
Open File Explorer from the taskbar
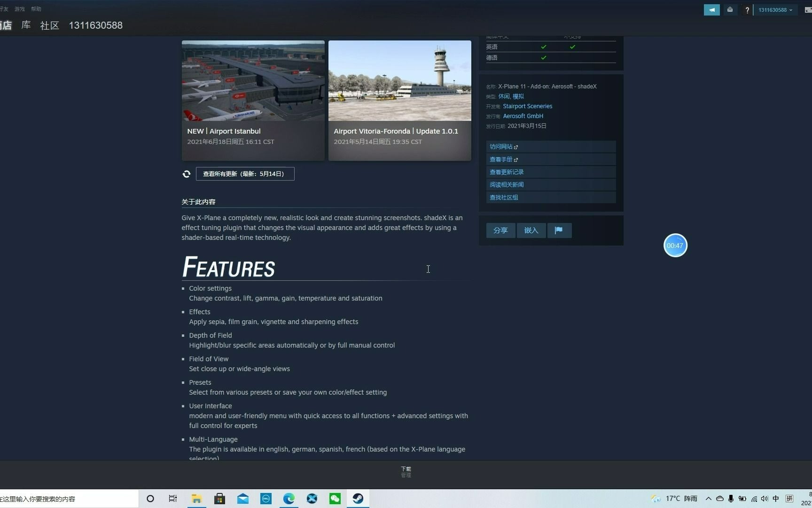point(196,499)
